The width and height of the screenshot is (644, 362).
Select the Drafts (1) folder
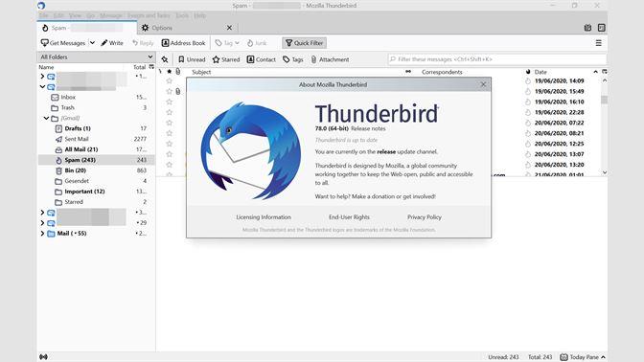coord(78,128)
